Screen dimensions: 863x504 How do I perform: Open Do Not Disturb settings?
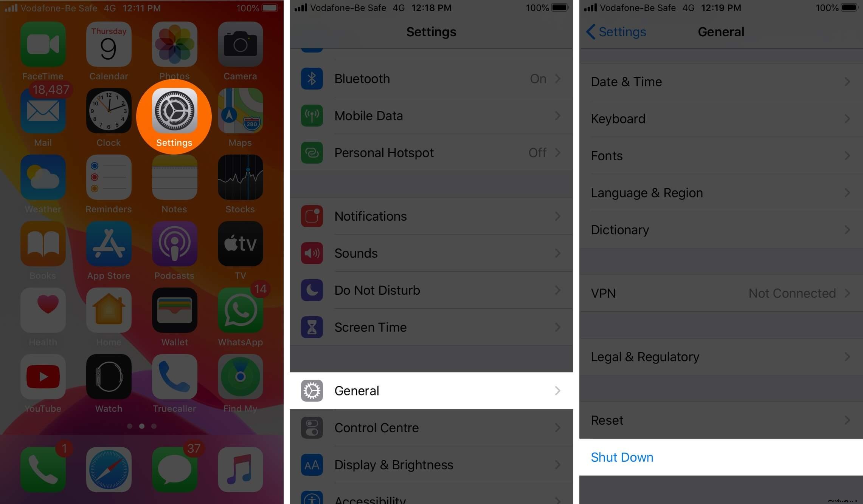431,291
